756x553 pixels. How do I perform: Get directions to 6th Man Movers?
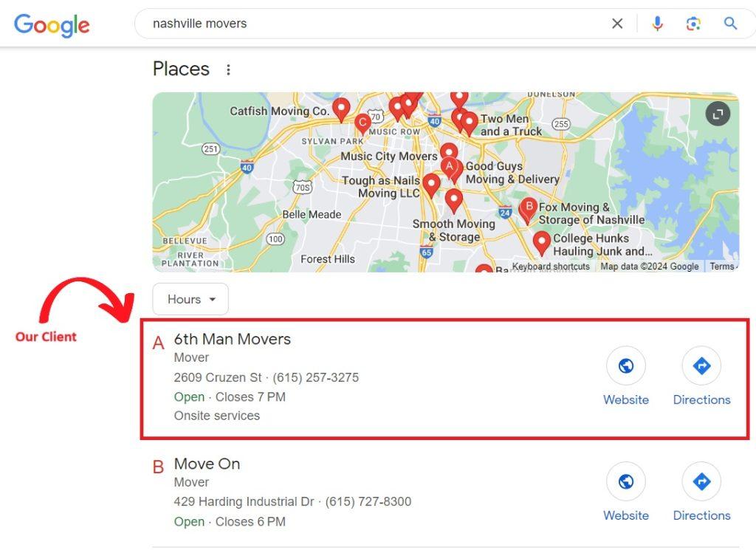tap(701, 365)
